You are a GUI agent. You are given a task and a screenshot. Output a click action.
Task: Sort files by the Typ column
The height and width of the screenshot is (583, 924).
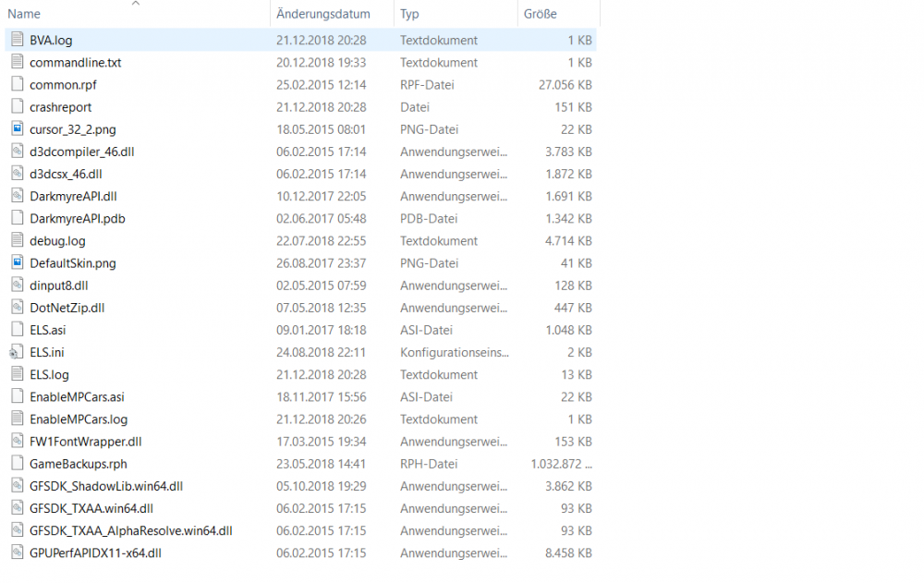coord(408,14)
